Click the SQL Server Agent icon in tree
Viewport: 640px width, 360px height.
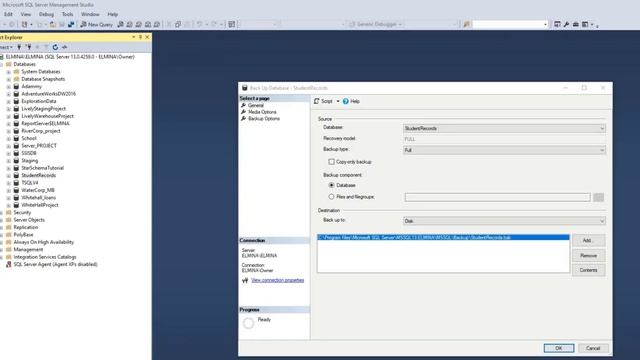pyautogui.click(x=9, y=264)
